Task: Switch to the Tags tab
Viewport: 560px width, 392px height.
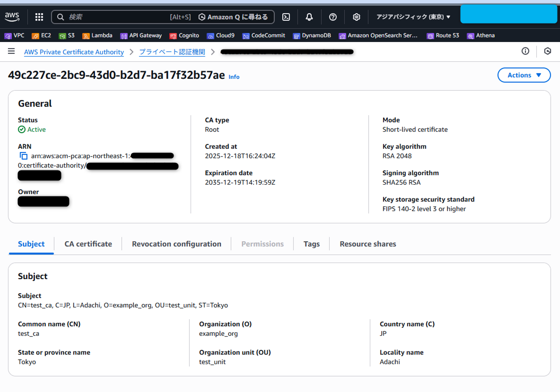Action: [x=311, y=244]
